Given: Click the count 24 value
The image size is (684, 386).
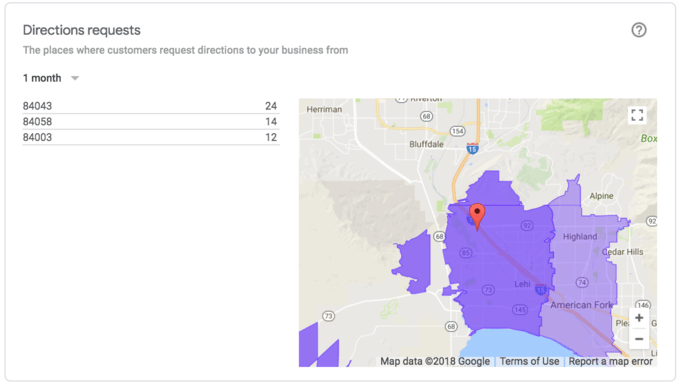Looking at the screenshot, I should click(x=271, y=106).
